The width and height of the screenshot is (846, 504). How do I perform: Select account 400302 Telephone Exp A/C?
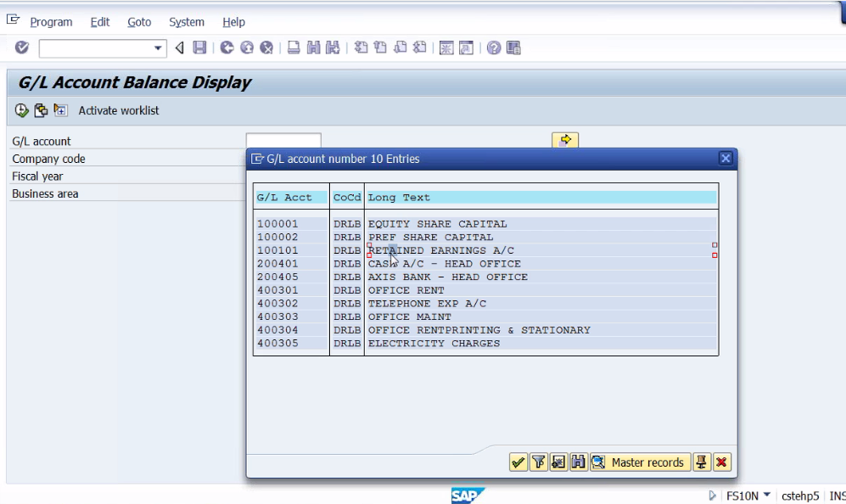(x=485, y=303)
